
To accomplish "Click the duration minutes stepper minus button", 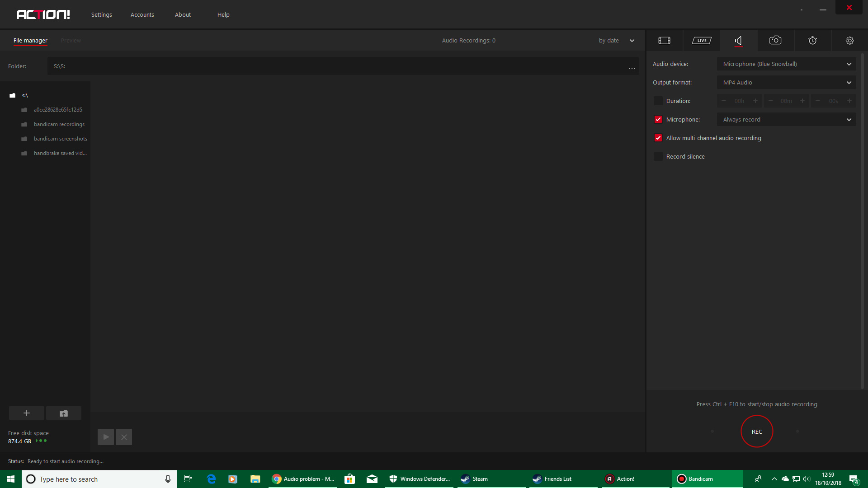I will tap(769, 101).
